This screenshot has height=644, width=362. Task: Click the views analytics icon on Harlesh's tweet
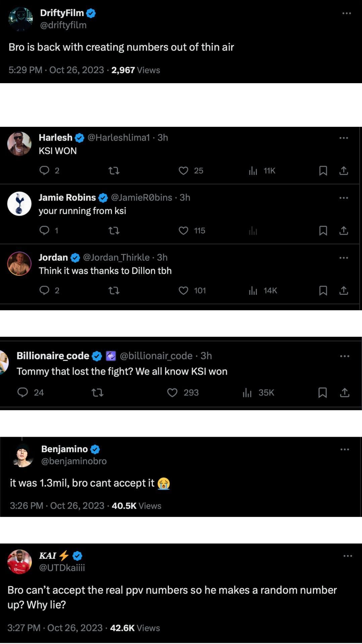(x=254, y=171)
